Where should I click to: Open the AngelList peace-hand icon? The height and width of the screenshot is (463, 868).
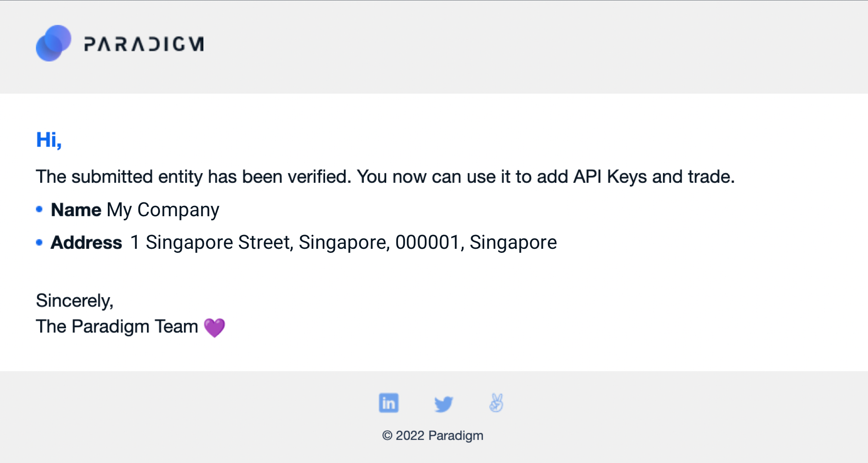[x=496, y=403]
